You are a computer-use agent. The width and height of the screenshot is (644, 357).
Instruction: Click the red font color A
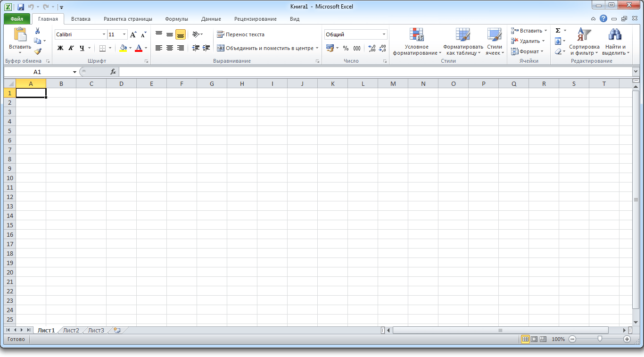click(139, 48)
